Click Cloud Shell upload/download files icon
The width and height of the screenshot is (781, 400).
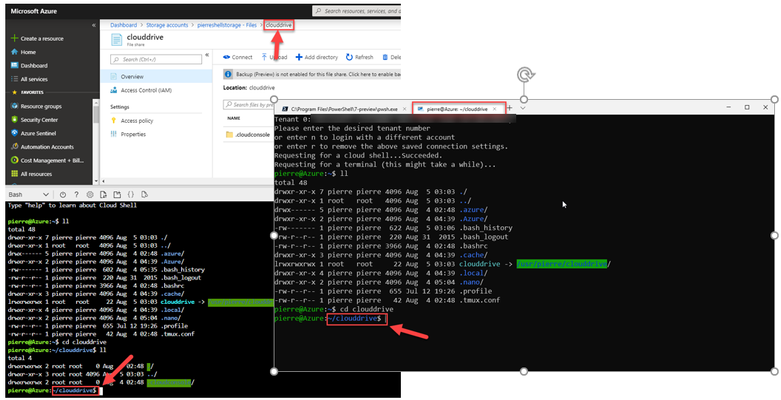point(103,194)
